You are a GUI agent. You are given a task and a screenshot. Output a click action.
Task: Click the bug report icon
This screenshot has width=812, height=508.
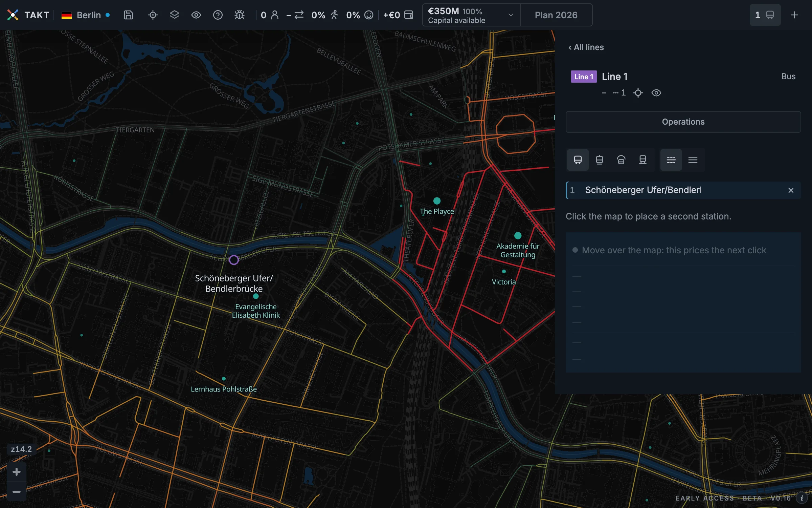pyautogui.click(x=240, y=15)
